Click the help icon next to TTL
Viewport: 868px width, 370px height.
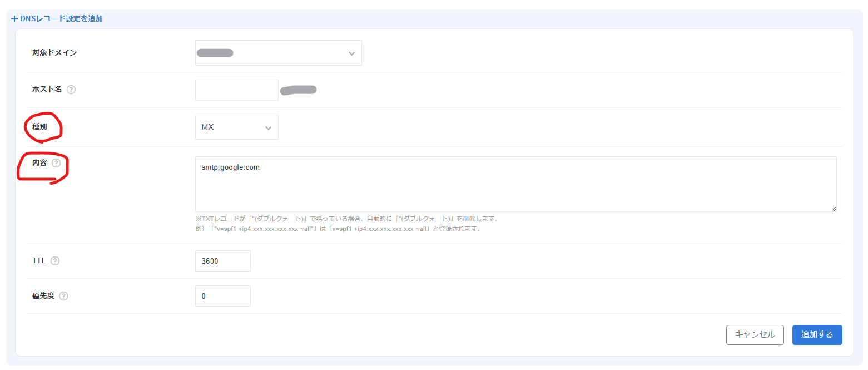(x=55, y=261)
